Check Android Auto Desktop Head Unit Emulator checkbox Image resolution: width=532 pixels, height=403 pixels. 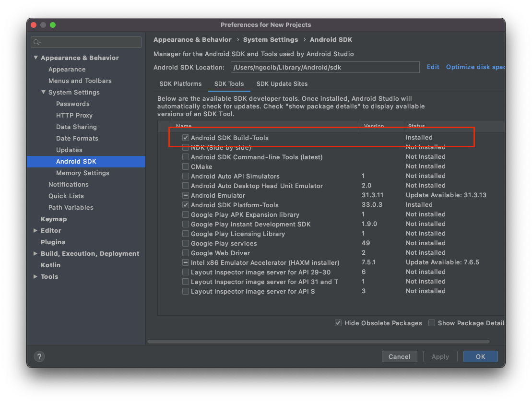coord(186,186)
